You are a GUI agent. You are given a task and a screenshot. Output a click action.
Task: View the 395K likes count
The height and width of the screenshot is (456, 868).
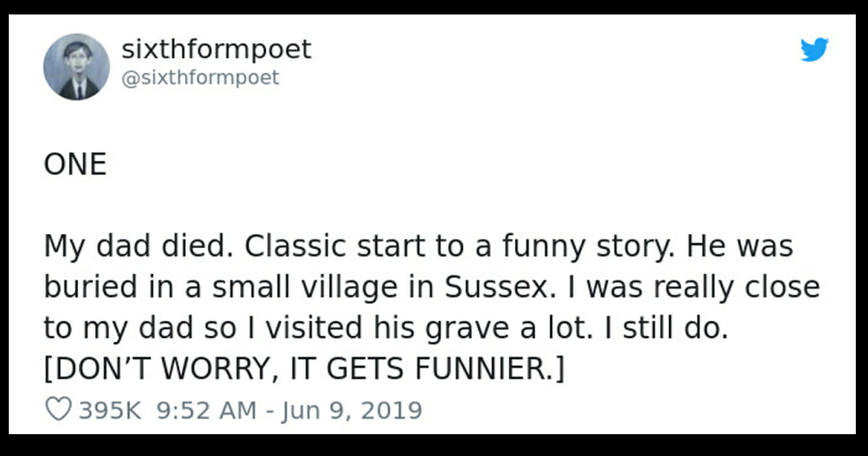[x=109, y=410]
